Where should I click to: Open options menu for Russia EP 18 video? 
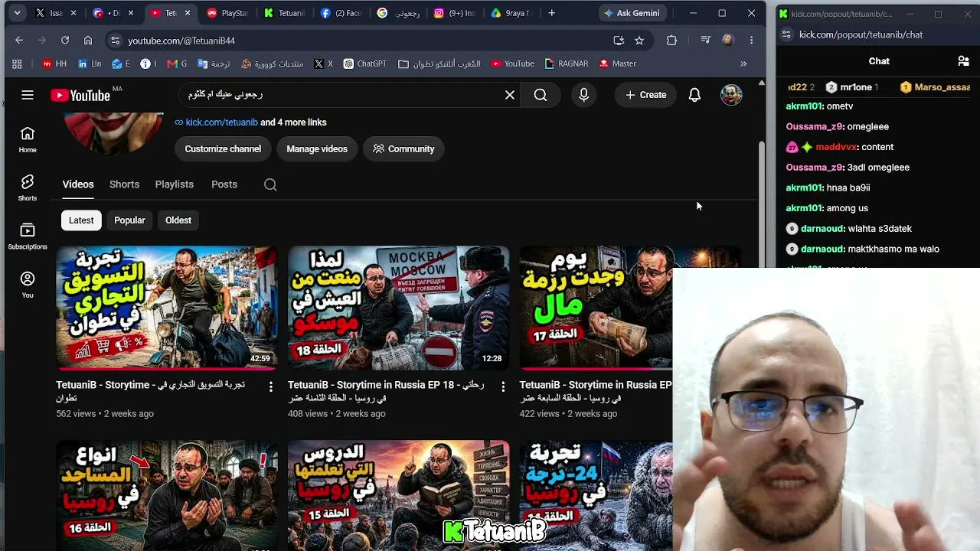[503, 387]
